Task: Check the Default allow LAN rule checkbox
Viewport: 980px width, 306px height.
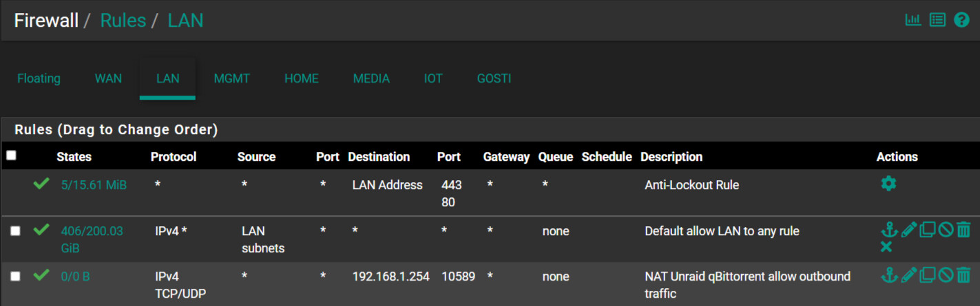Action: point(15,231)
